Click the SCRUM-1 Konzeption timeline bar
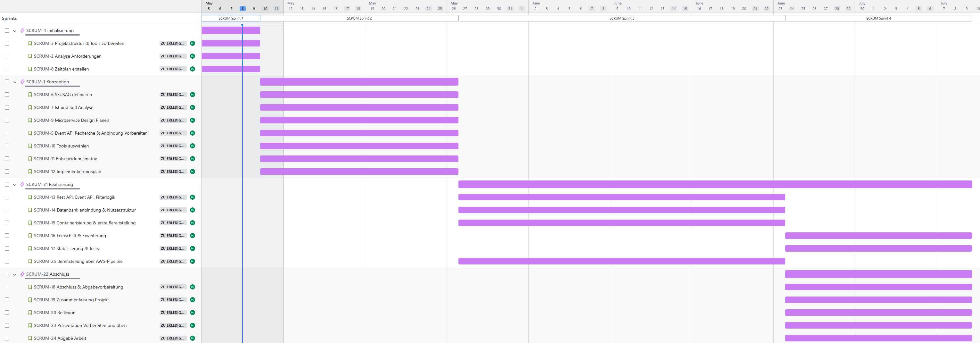 pos(359,82)
